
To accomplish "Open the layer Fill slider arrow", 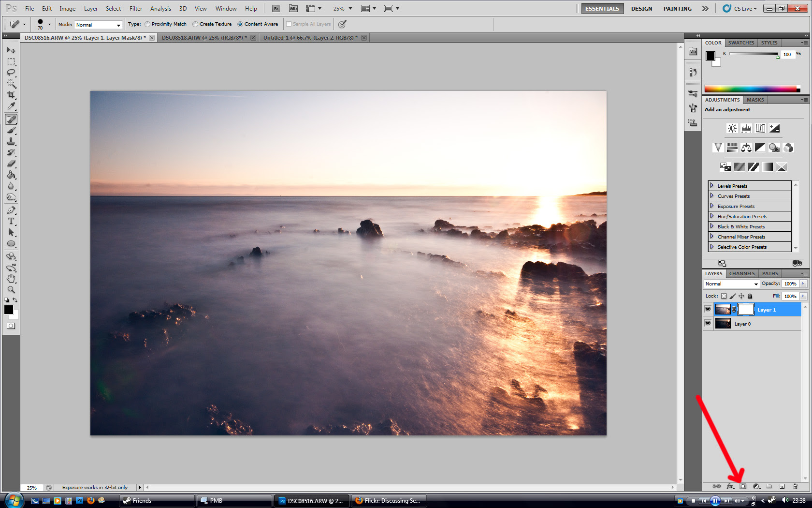I will pos(803,296).
